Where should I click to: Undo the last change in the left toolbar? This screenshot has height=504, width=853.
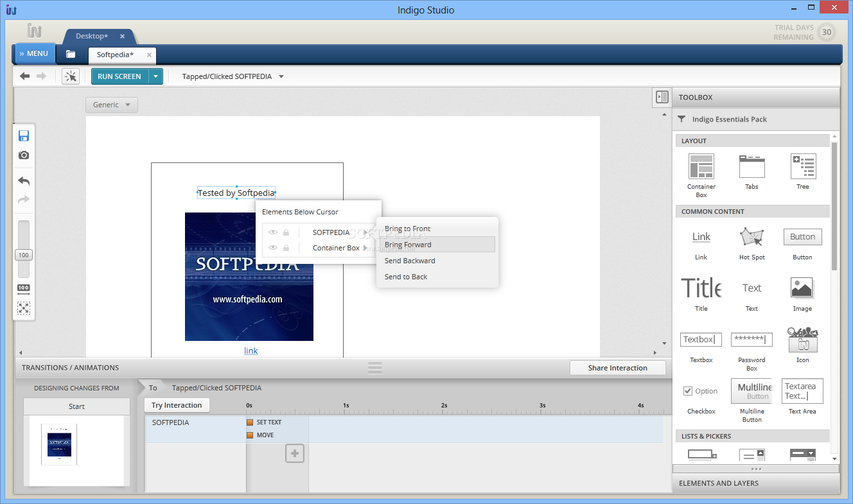click(24, 181)
